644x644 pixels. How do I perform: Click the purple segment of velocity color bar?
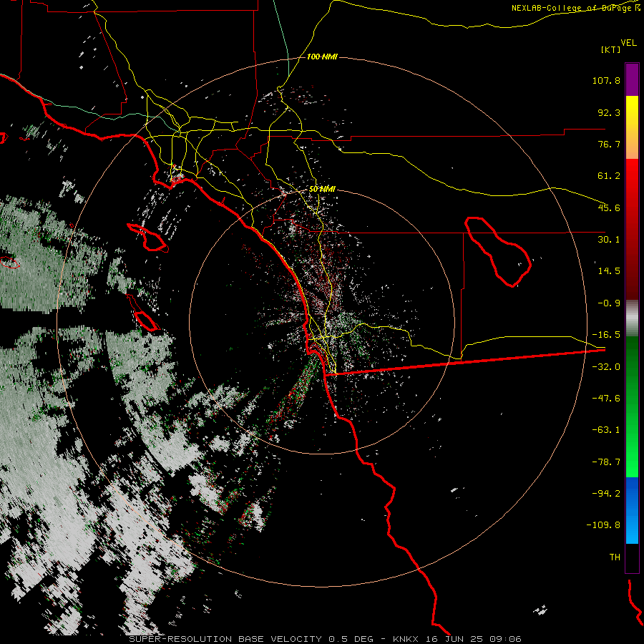[x=632, y=79]
